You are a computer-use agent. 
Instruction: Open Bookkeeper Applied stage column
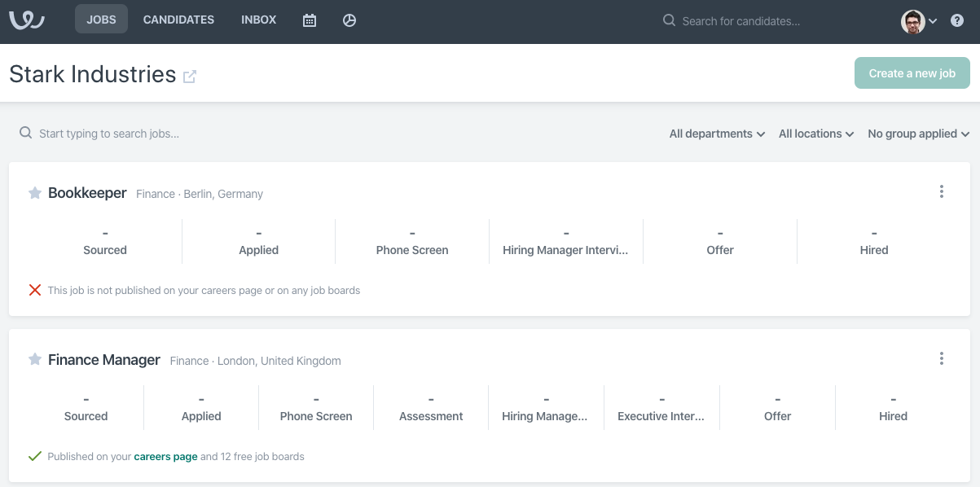[x=258, y=242]
